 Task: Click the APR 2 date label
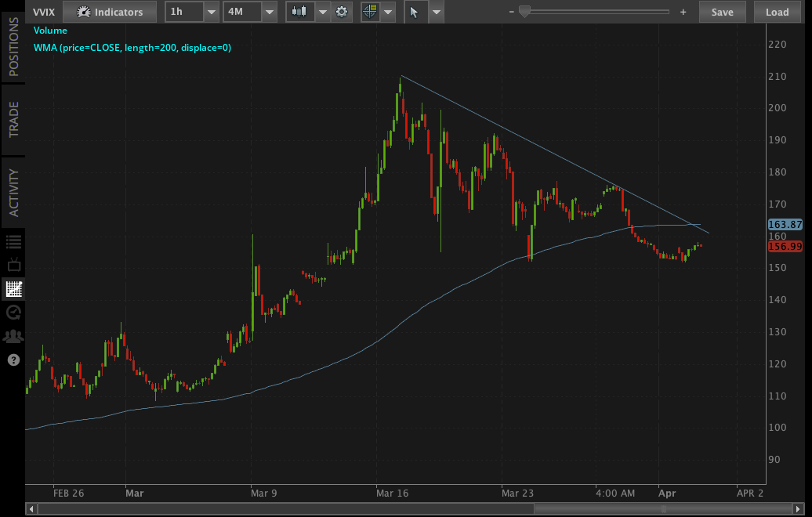point(750,493)
